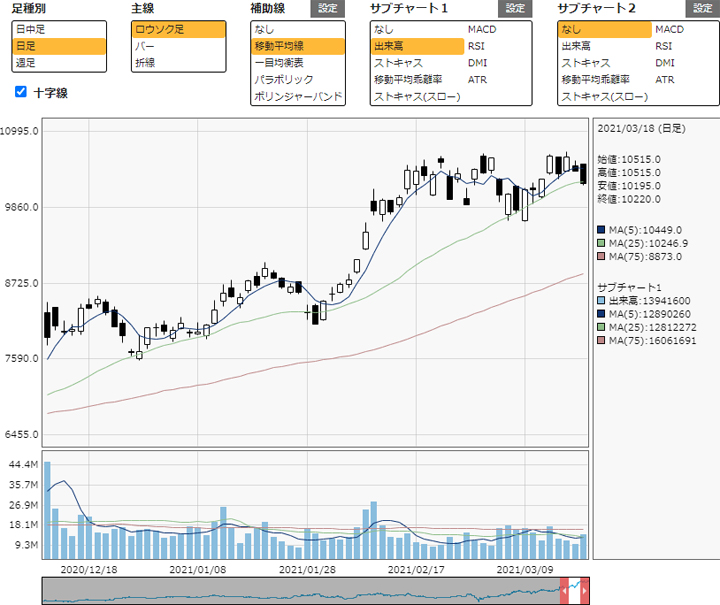This screenshot has height=605, width=720.
Task: Click the サブチャート1 legend heading
Action: (629, 287)
